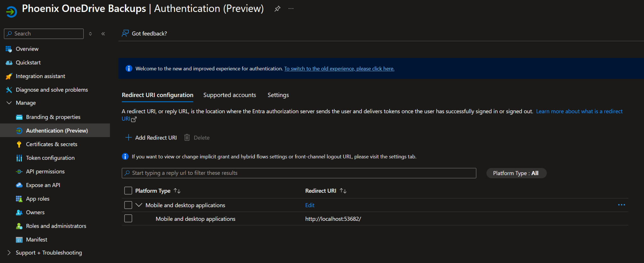The image size is (644, 263).
Task: Click the API permissions icon
Action: [x=19, y=172]
